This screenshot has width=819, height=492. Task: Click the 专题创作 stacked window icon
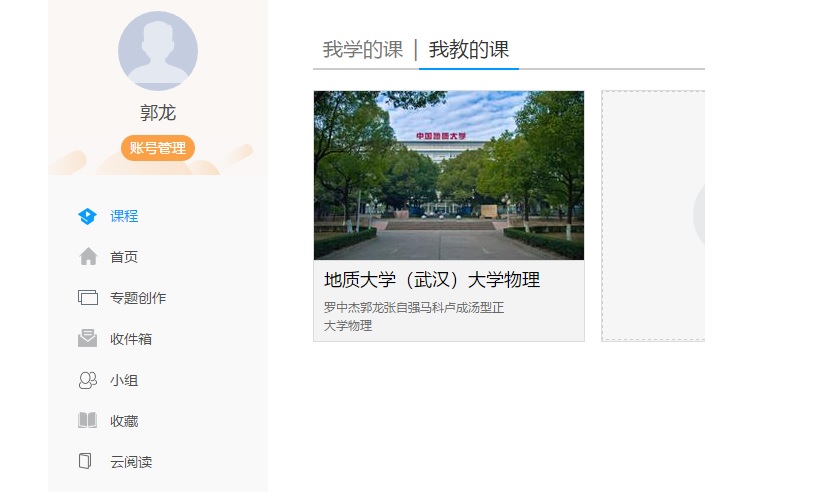(88, 298)
